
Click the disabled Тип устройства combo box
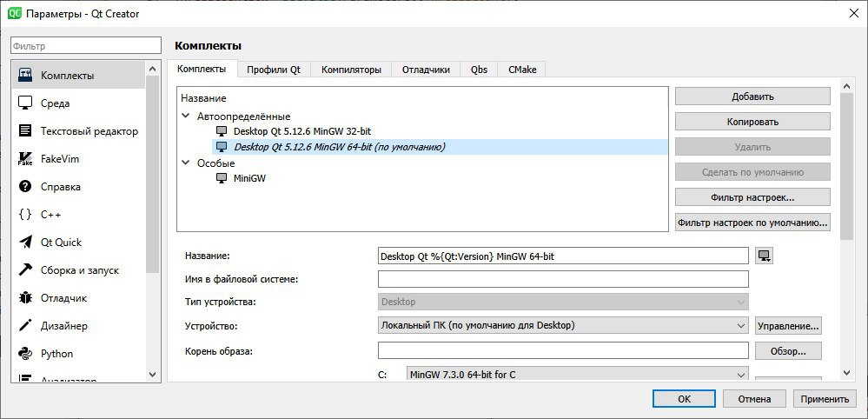[563, 303]
